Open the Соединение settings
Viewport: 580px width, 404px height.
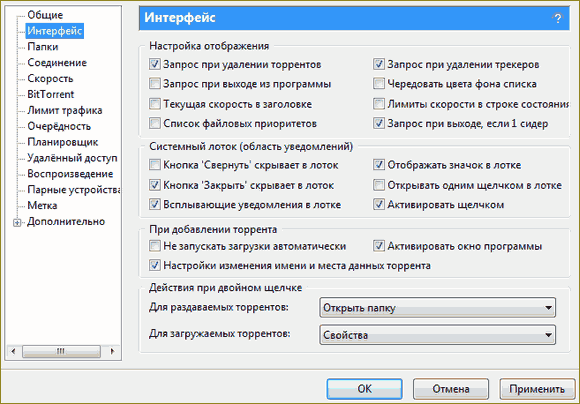57,63
